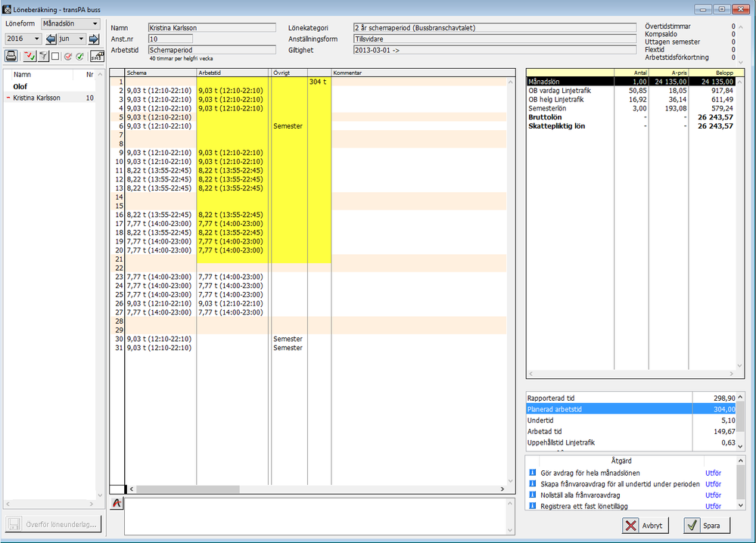Select the OB vardag Linjetrafik row
The height and width of the screenshot is (543, 756).
click(x=631, y=91)
